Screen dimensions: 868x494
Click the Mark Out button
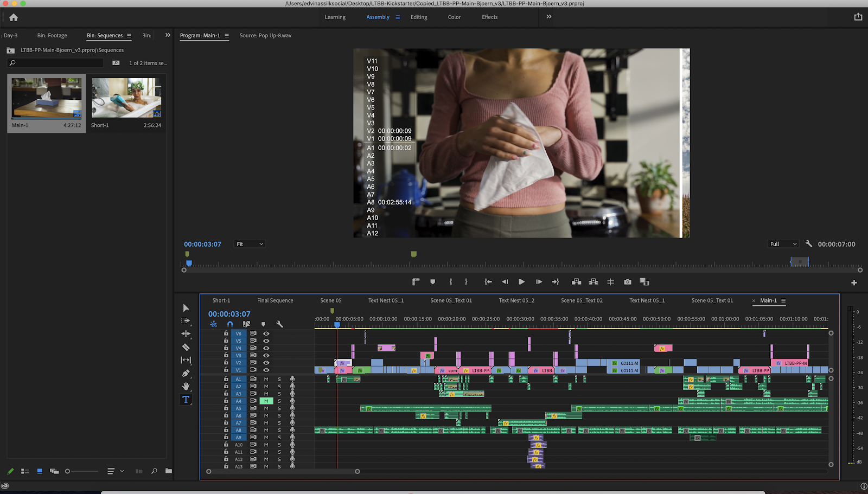click(466, 282)
